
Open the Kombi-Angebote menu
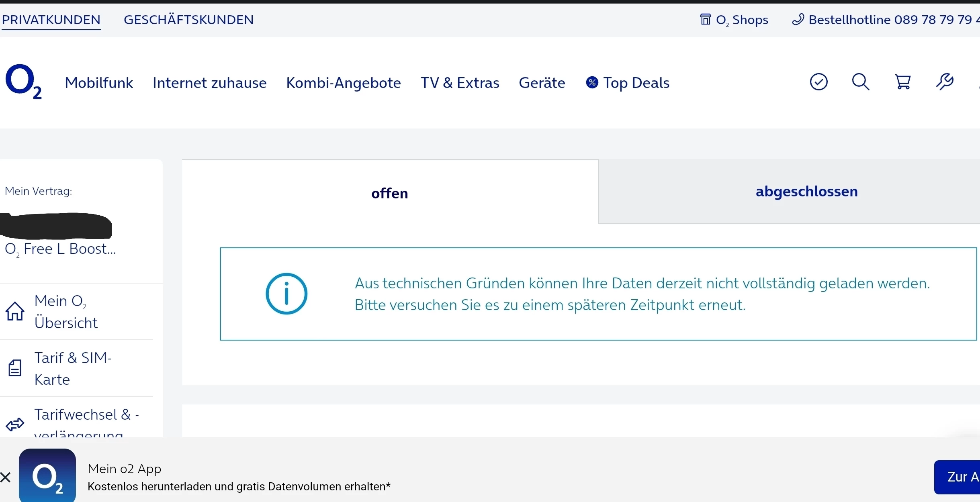pos(344,83)
